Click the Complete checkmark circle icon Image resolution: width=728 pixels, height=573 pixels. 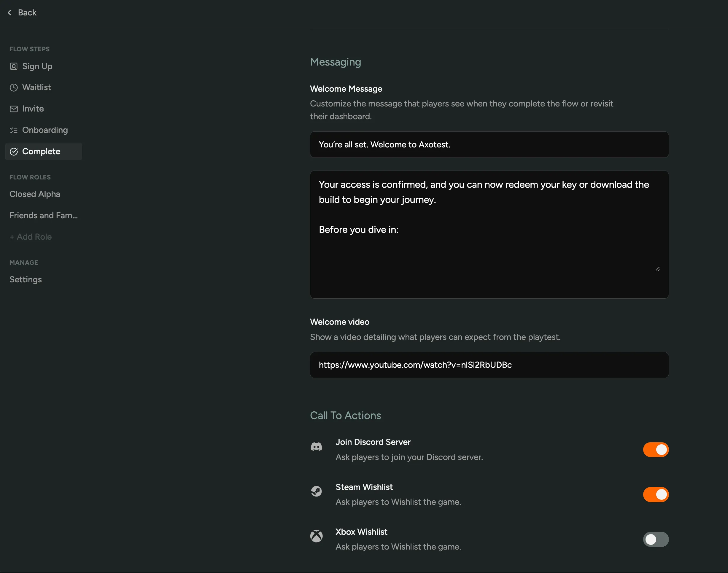click(13, 152)
